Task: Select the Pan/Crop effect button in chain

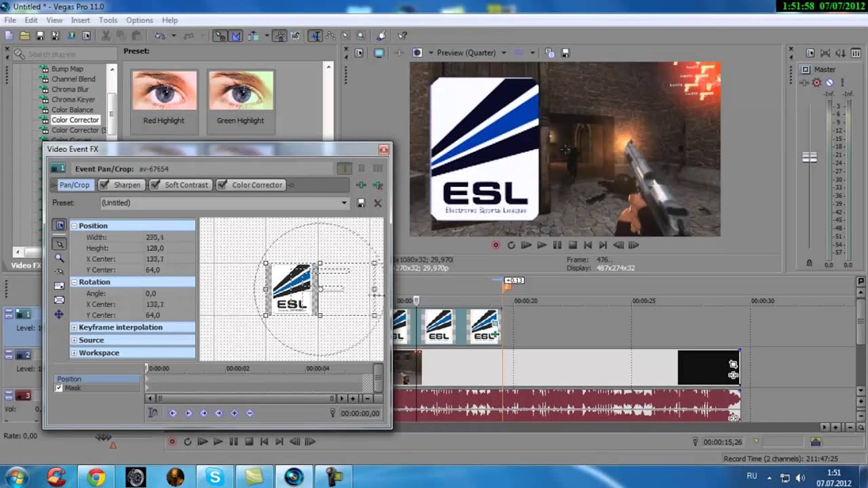Action: (74, 185)
